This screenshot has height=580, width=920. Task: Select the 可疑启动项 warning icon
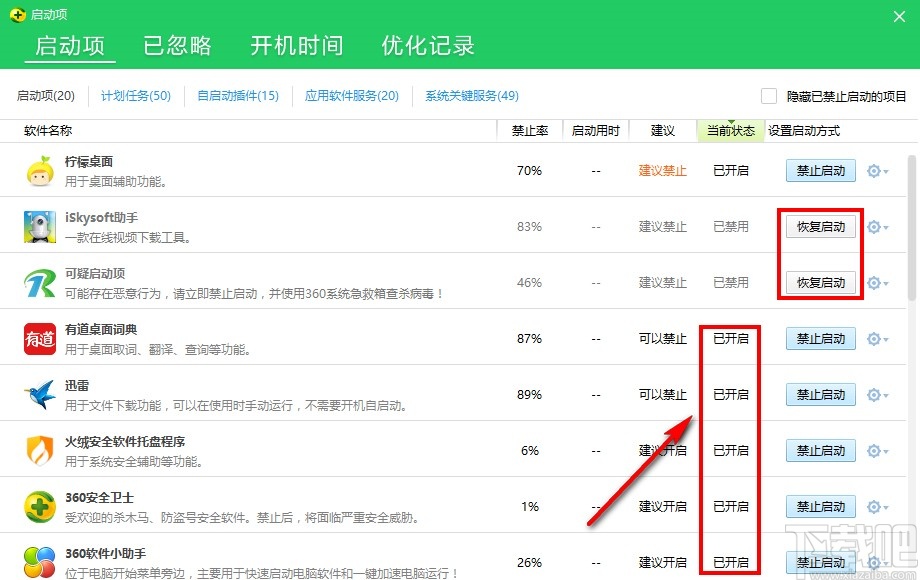pos(38,282)
